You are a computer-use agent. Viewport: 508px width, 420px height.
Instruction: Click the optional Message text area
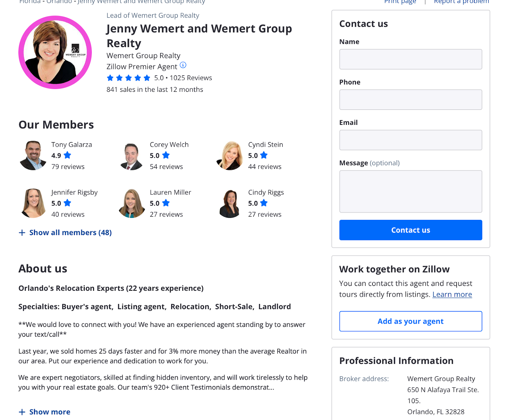(411, 192)
